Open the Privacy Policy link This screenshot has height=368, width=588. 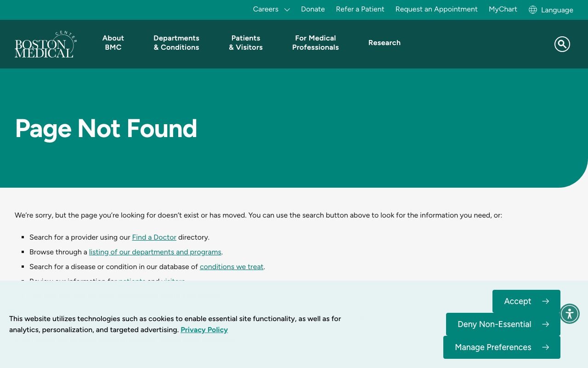204,330
